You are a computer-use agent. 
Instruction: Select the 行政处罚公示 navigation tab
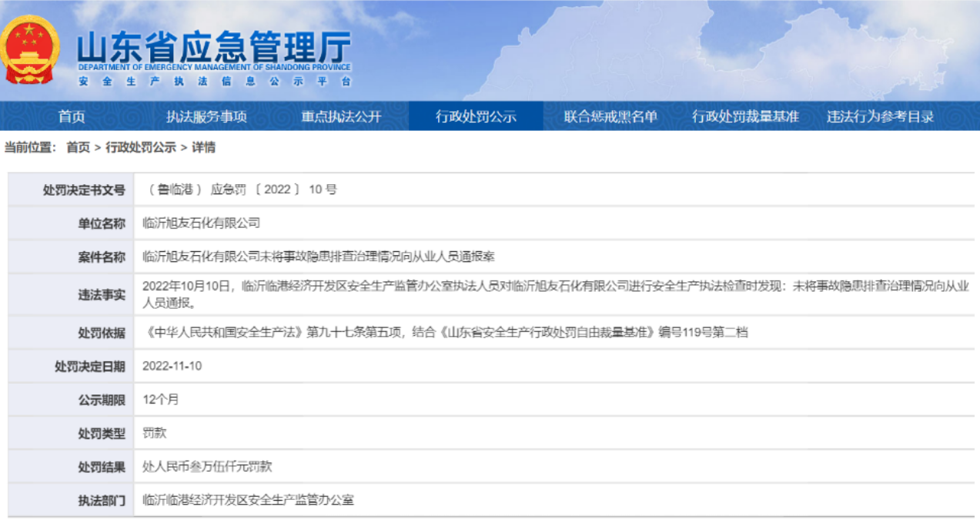[x=476, y=116]
